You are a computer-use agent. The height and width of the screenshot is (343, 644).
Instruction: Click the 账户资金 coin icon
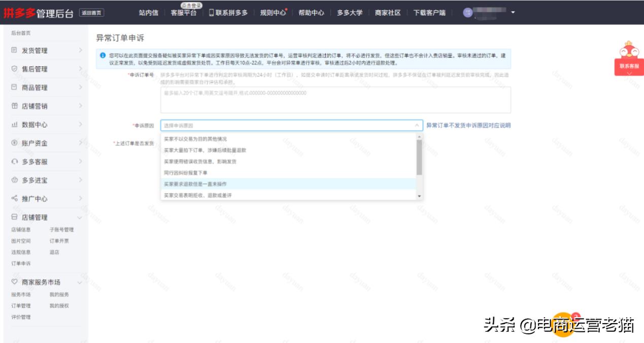(14, 143)
